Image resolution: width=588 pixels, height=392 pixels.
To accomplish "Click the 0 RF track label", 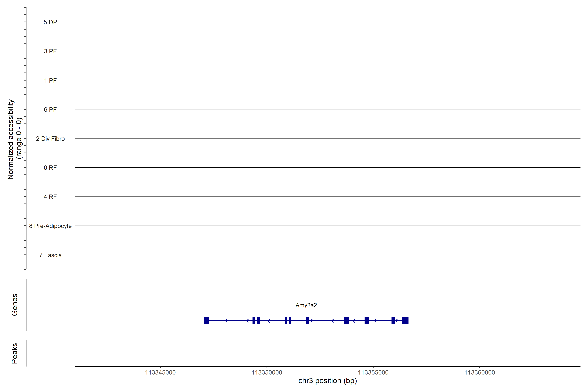I will point(50,168).
